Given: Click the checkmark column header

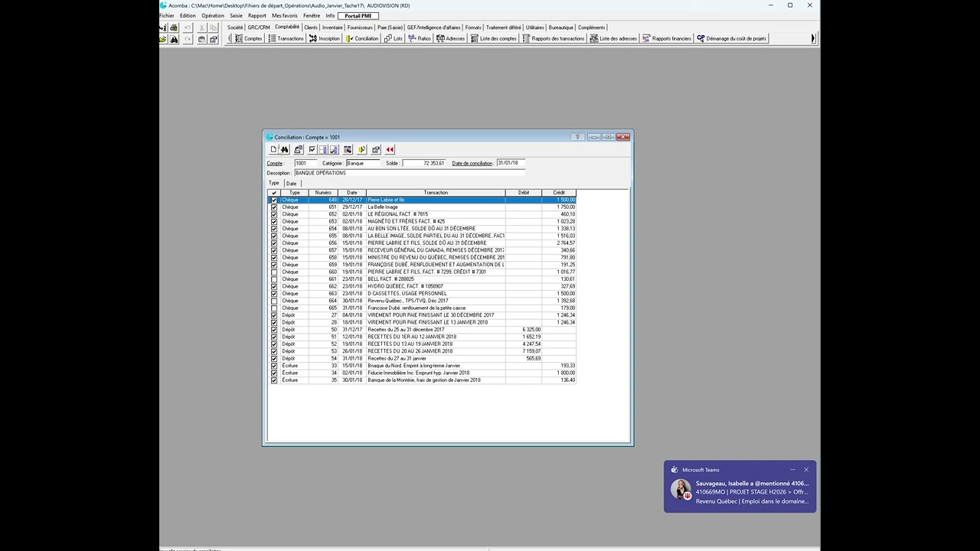Looking at the screenshot, I should [x=274, y=193].
